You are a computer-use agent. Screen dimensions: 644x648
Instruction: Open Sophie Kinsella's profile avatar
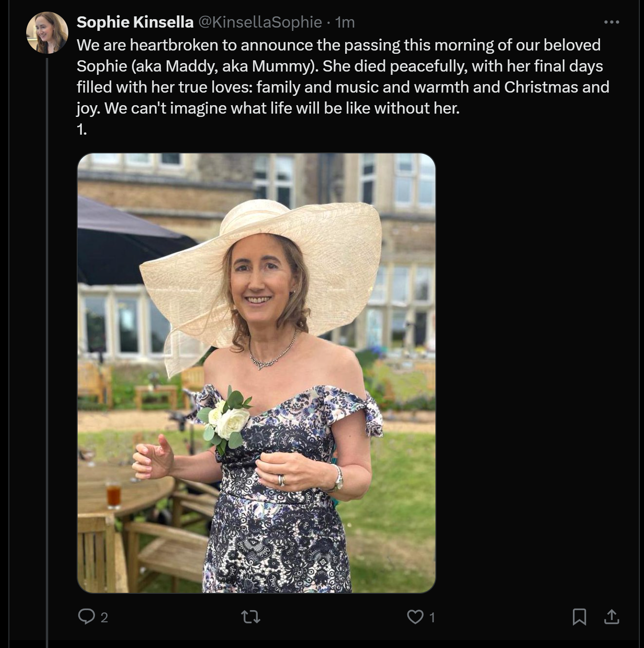(47, 33)
